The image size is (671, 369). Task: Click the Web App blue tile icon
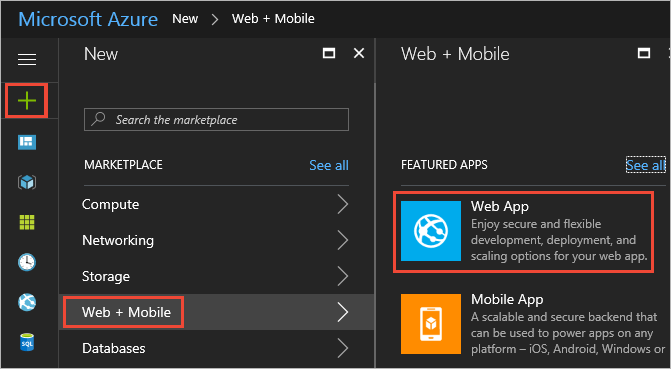(x=431, y=231)
